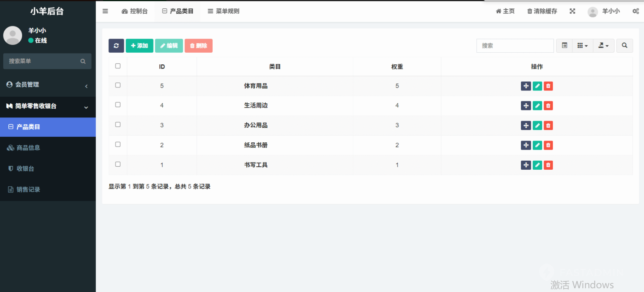The height and width of the screenshot is (292, 644).
Task: Click drag-sort icon for 生活周边 row
Action: click(x=526, y=106)
